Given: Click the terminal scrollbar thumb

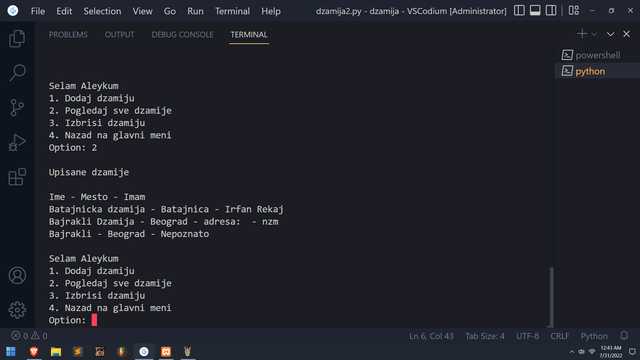Looking at the screenshot, I should point(551,297).
